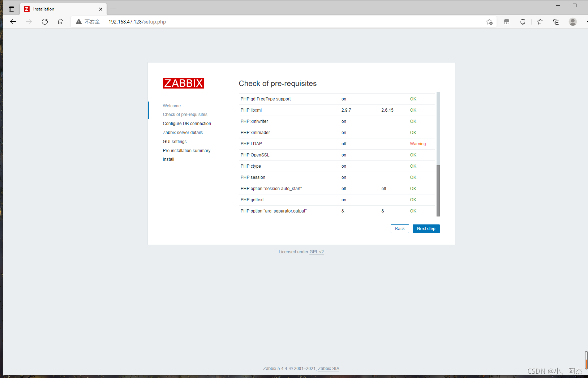The image size is (588, 378).
Task: Click the Next step button
Action: tap(426, 229)
